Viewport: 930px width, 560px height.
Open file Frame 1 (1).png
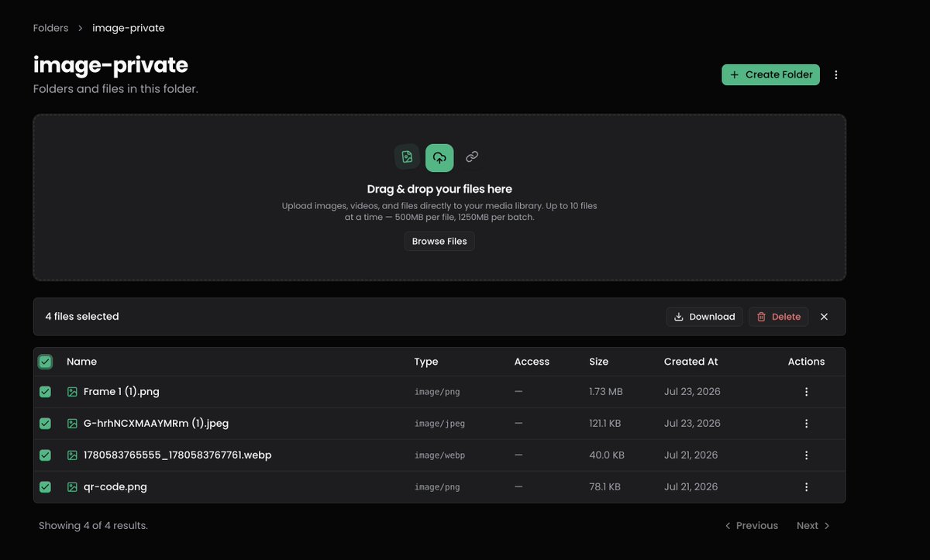tap(122, 392)
